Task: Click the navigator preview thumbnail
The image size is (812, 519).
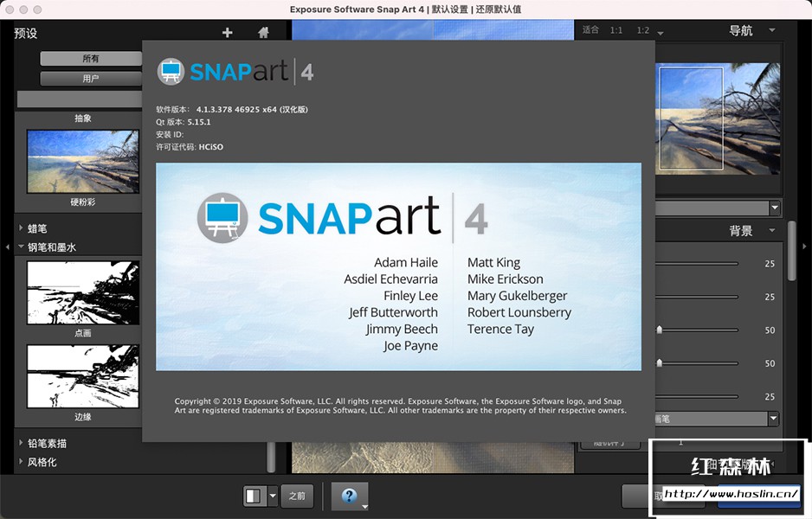Action: (x=719, y=119)
